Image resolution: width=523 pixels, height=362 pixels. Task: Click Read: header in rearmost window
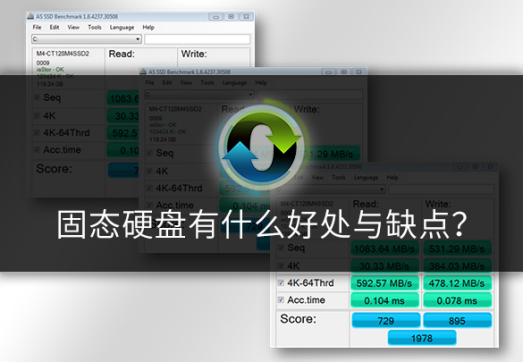coord(121,54)
